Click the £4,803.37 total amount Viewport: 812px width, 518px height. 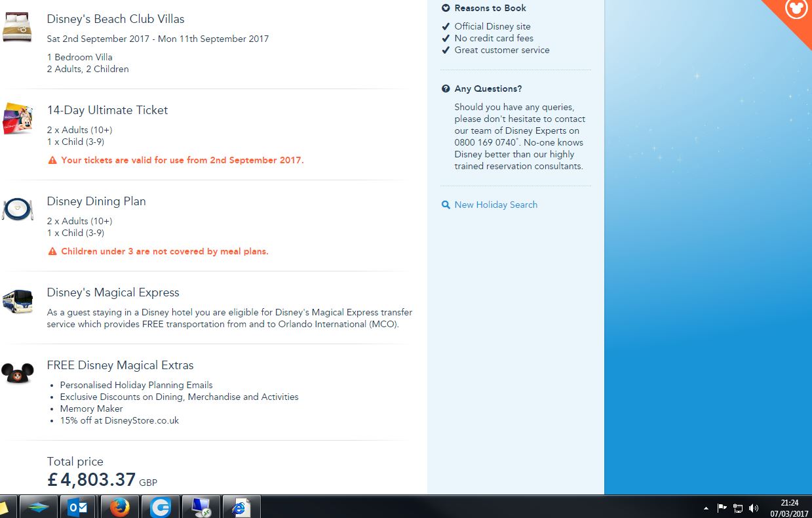click(x=91, y=480)
